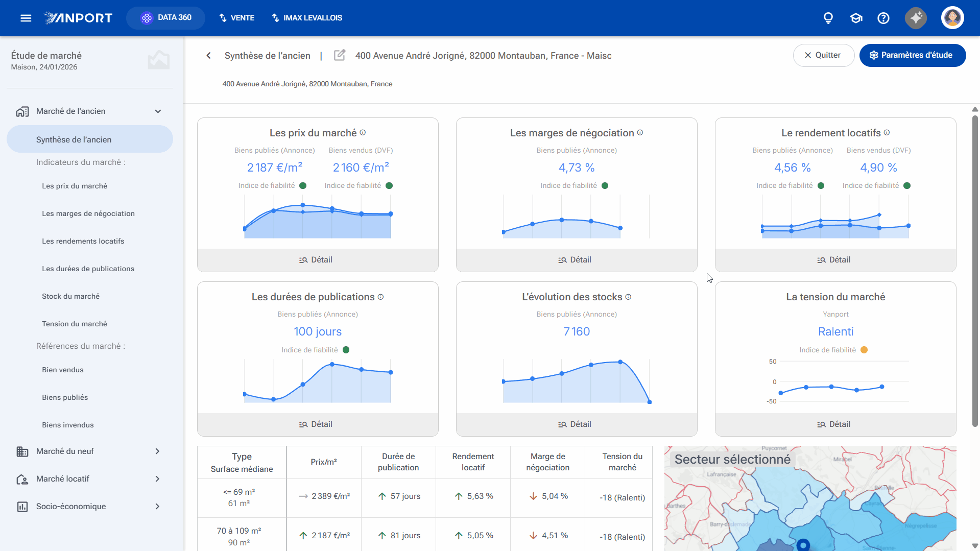Expand the Socio-économique section

(157, 507)
